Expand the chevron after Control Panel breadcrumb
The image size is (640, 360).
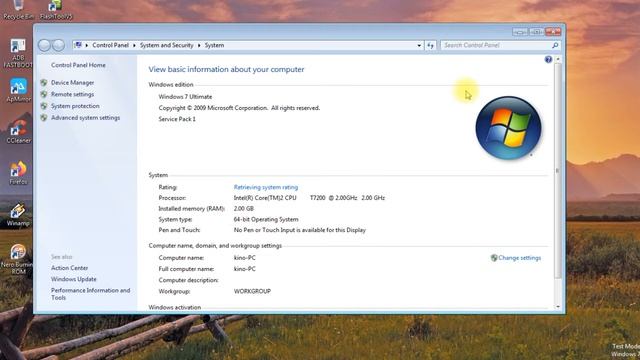tap(134, 45)
